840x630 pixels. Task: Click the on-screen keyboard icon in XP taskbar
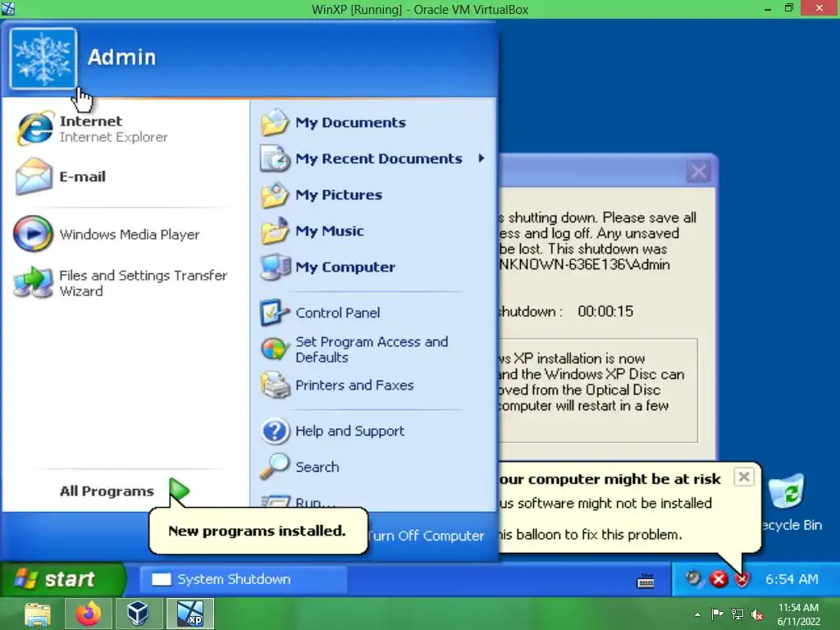coord(646,581)
